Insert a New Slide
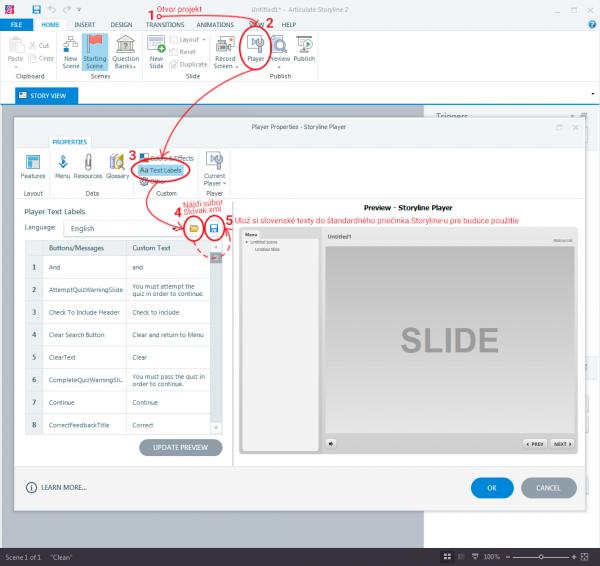600x566 pixels. coord(156,52)
